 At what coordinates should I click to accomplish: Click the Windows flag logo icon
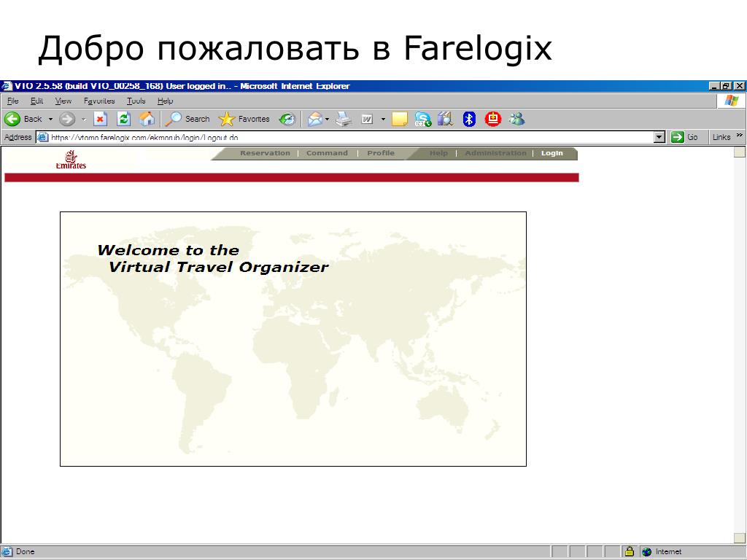(731, 101)
